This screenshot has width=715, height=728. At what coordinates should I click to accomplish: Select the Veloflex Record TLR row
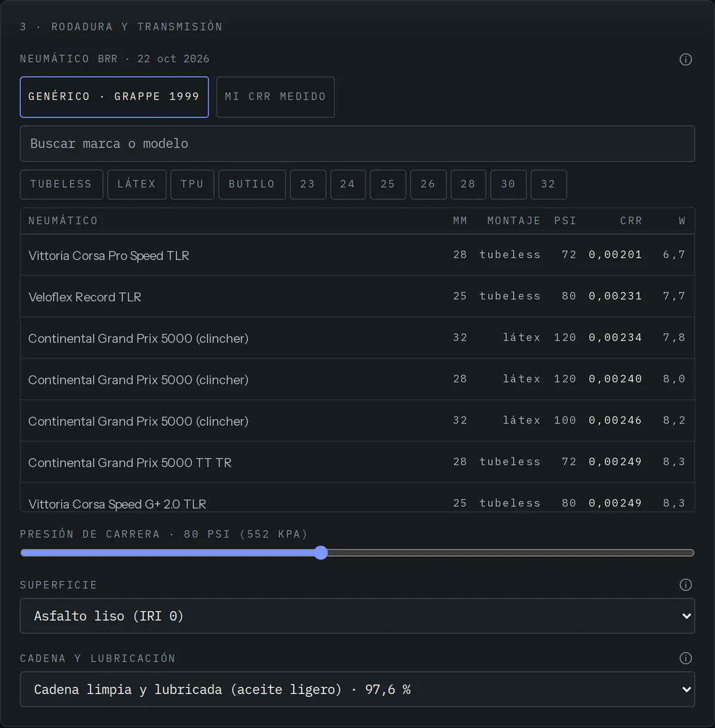[357, 296]
